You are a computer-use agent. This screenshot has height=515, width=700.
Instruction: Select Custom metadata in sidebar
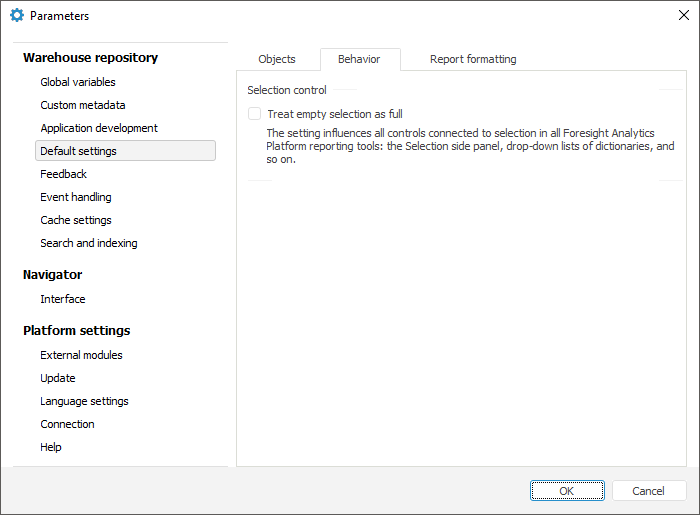[83, 105]
